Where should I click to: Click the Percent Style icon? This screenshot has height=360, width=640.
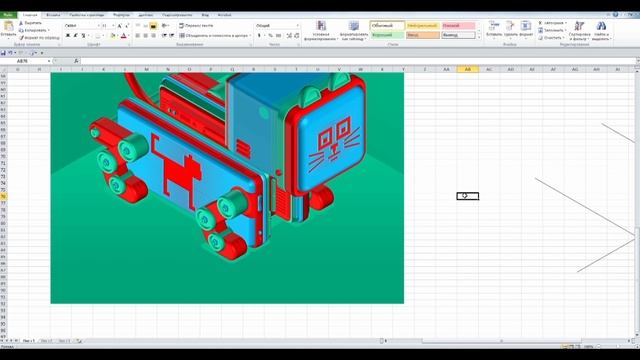click(270, 36)
